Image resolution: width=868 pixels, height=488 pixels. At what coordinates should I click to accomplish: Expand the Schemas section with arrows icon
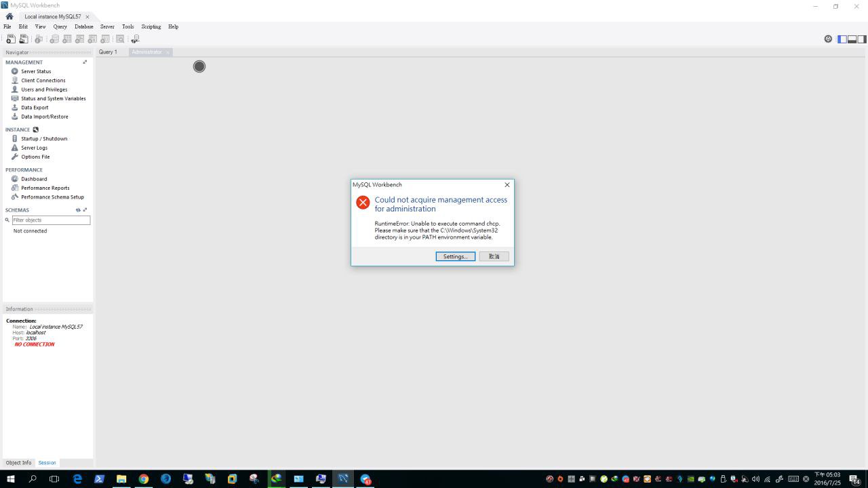tap(85, 210)
